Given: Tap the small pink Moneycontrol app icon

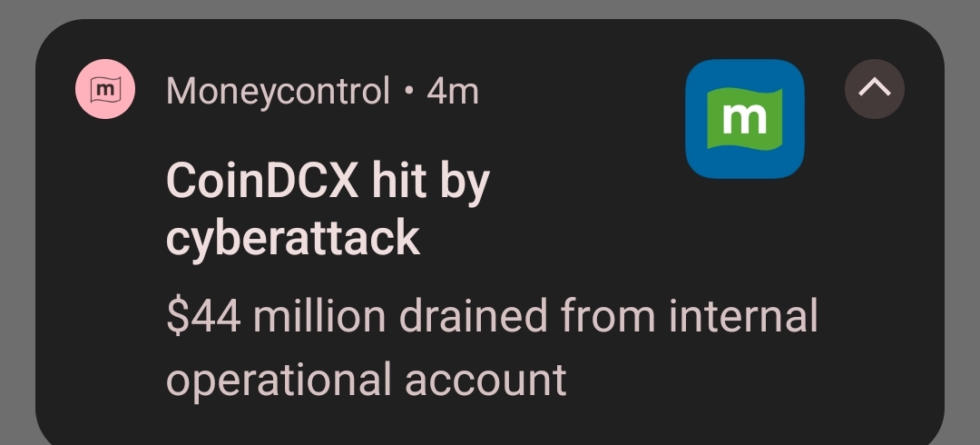Looking at the screenshot, I should (105, 90).
